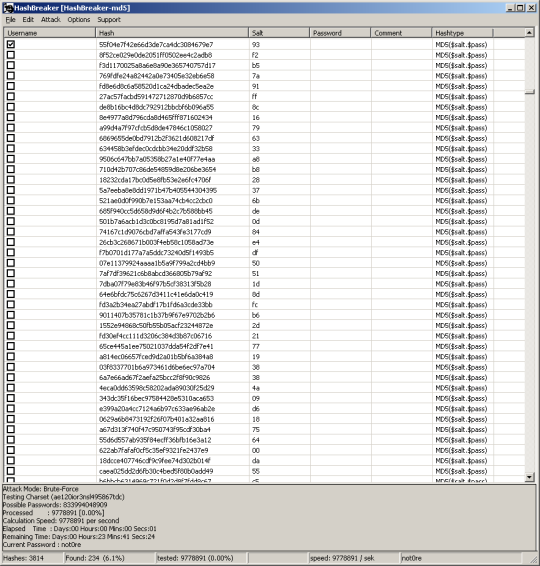Grab the vertical scrollbar thumb of the list
The image size is (540, 566).
click(529, 92)
